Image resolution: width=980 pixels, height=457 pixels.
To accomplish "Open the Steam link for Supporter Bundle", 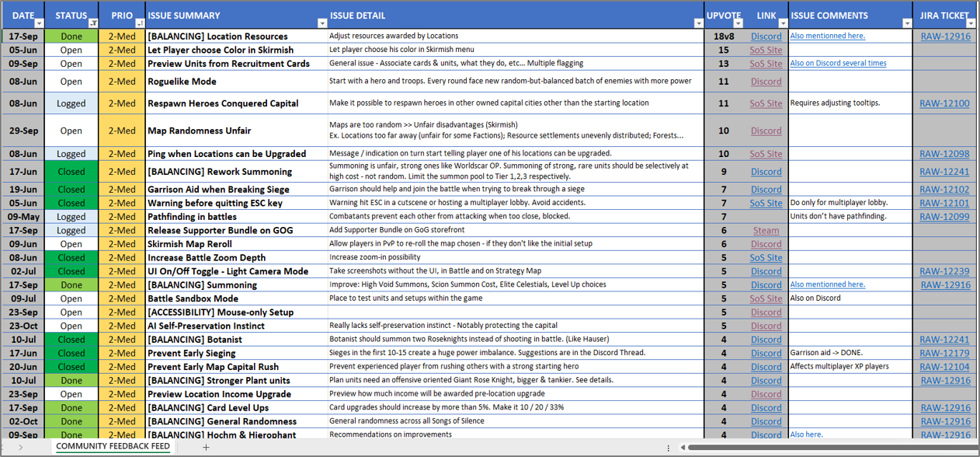I will pos(766,230).
